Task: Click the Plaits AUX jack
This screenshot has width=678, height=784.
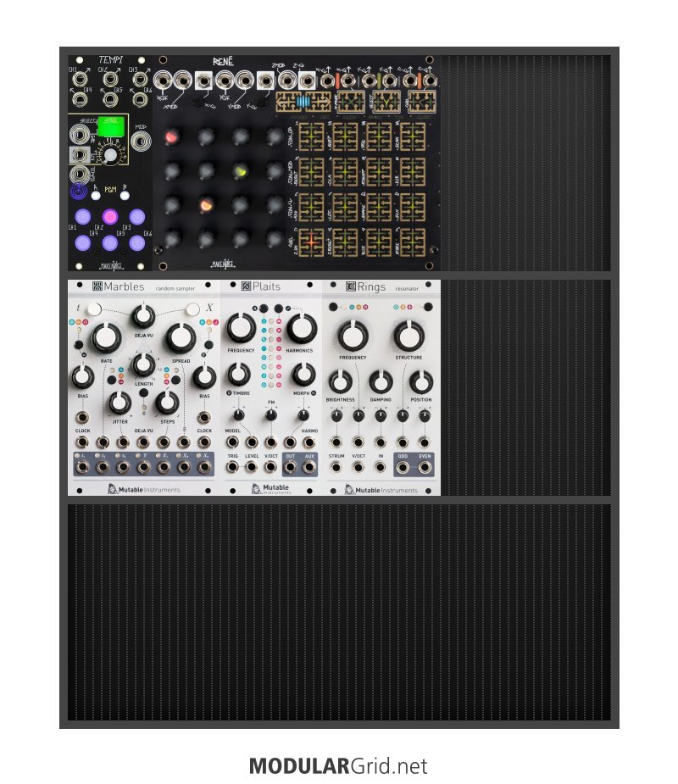Action: click(x=309, y=468)
